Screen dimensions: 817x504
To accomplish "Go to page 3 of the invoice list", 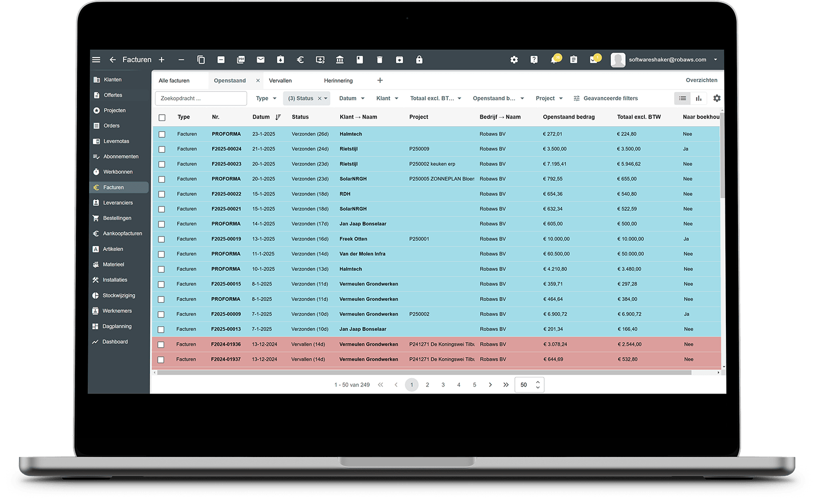I will [x=443, y=384].
